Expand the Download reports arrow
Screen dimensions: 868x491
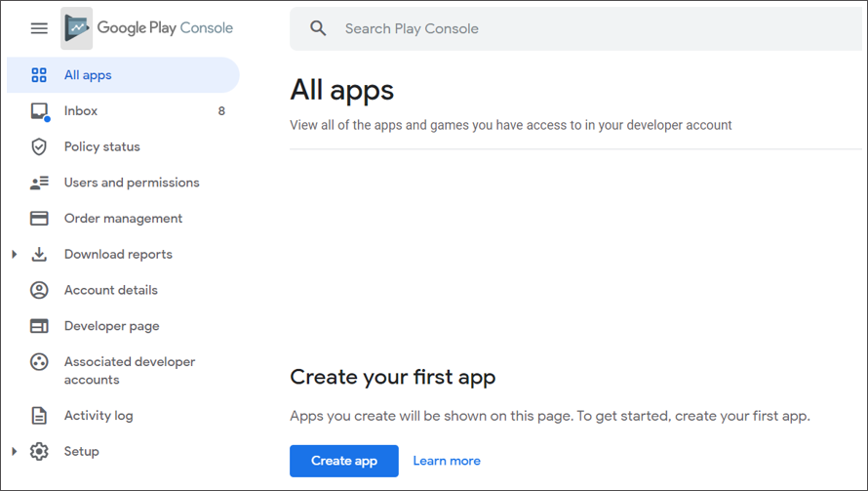pos(14,255)
